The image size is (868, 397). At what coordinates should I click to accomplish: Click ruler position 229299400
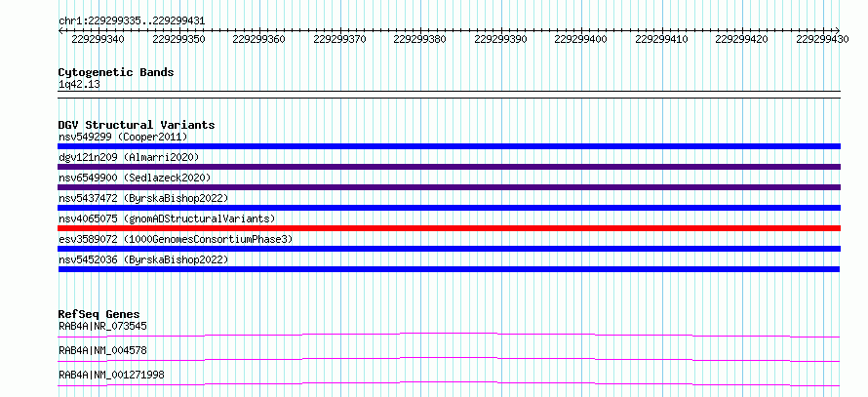tap(581, 39)
